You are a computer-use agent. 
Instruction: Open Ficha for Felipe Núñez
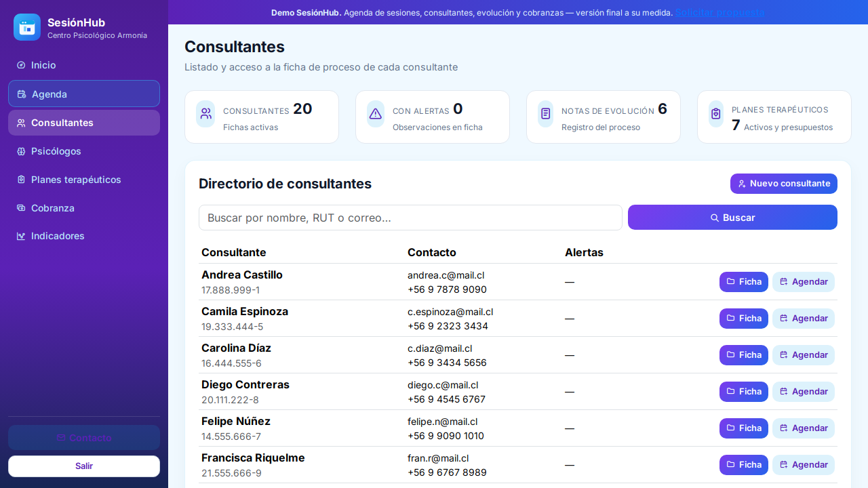[x=744, y=428]
